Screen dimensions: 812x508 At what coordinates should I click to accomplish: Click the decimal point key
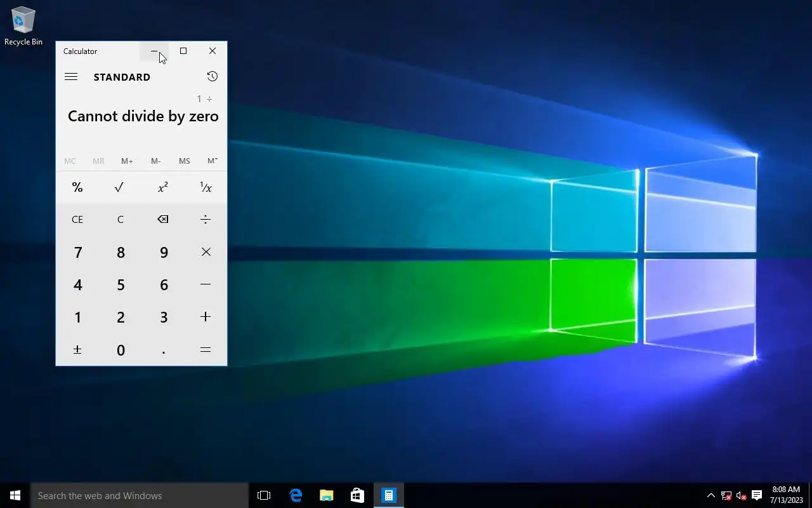coord(163,350)
